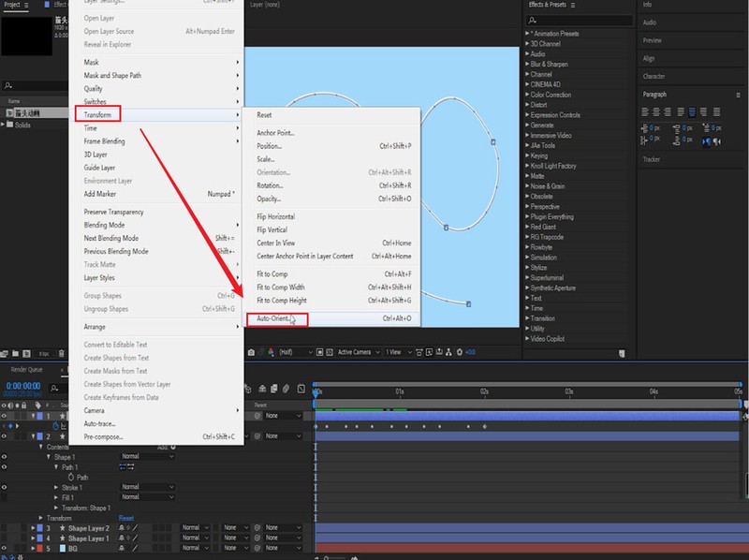Click the 02s mark on timeline ruler
This screenshot has width=749, height=560.
tap(484, 391)
